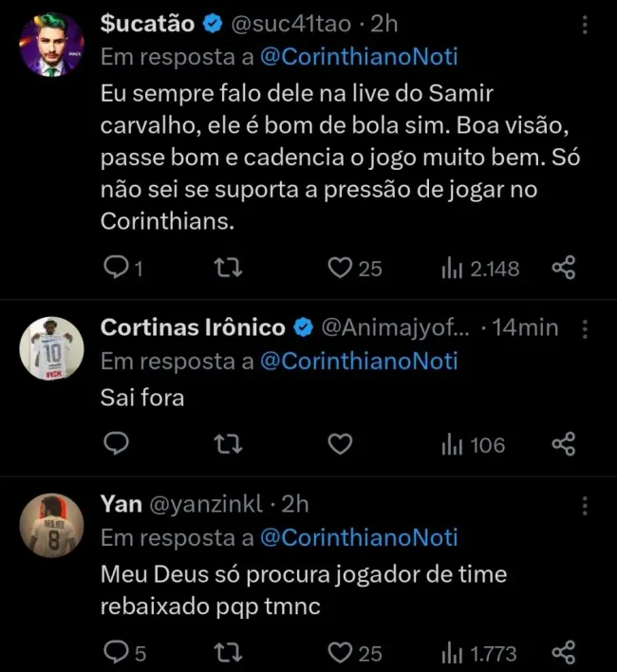Like the "Sai fora" tweet
617x672 pixels.
[340, 444]
